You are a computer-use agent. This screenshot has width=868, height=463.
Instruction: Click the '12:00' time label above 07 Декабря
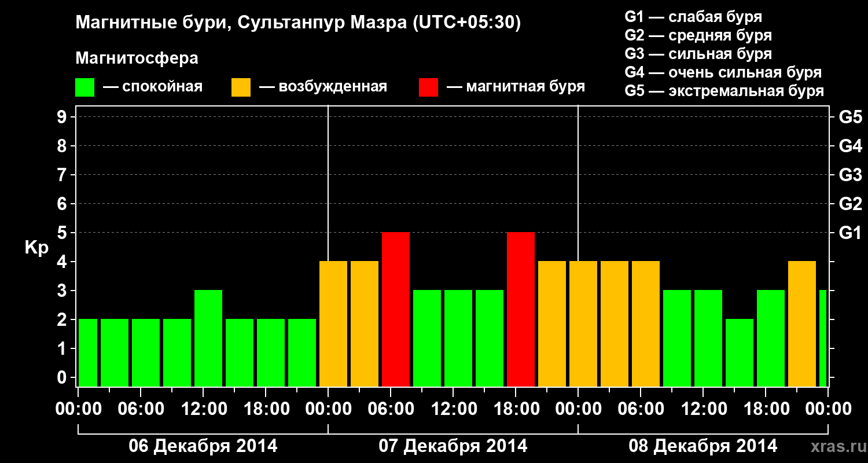[453, 409]
